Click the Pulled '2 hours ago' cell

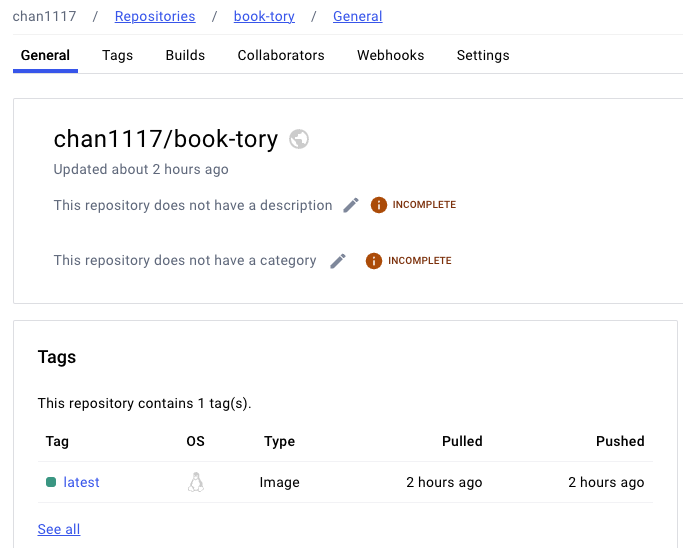pos(444,482)
